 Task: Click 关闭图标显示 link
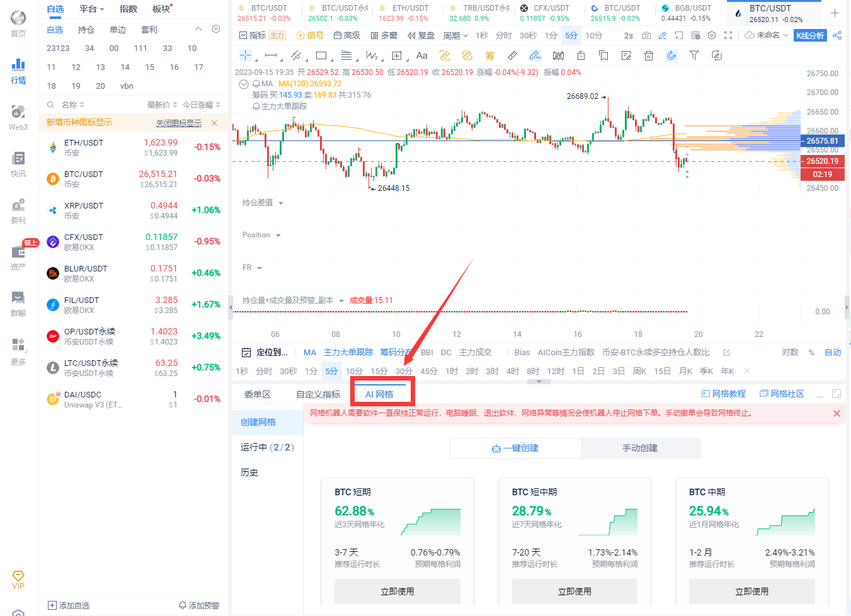[x=179, y=123]
